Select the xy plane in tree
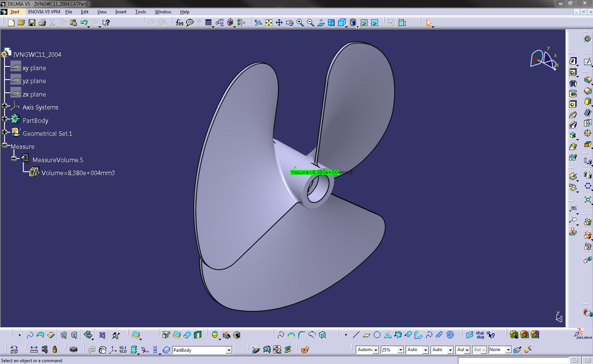 34,68
